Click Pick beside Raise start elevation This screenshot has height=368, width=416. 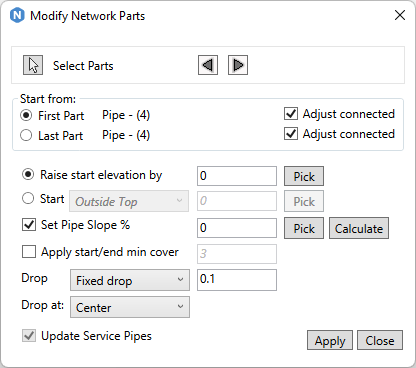304,176
